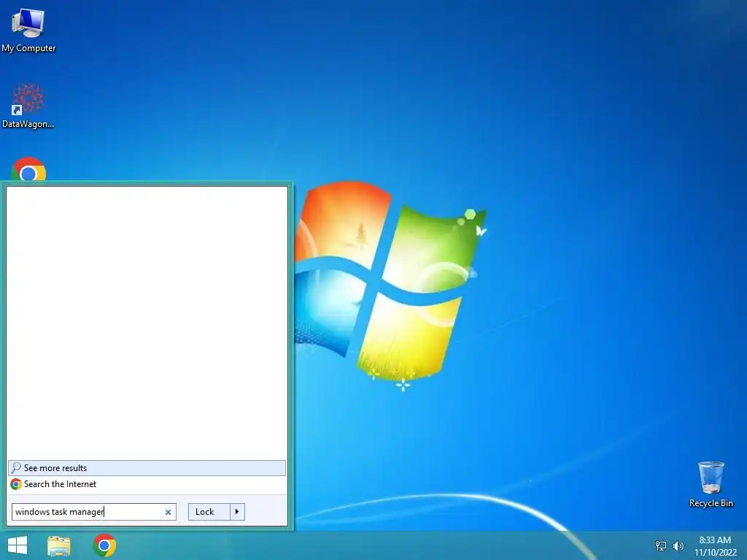Screen dimensions: 747x560
Task: Clear the search box with the X
Action: 168,513
